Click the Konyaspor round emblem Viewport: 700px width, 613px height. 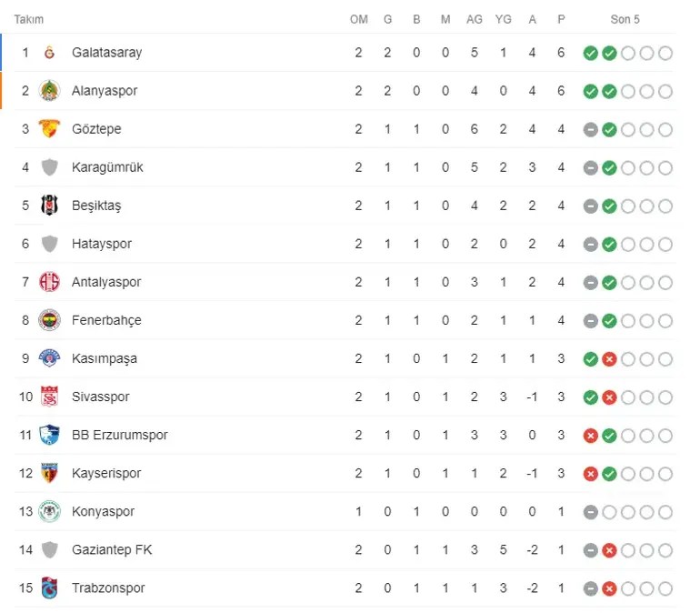tap(49, 511)
